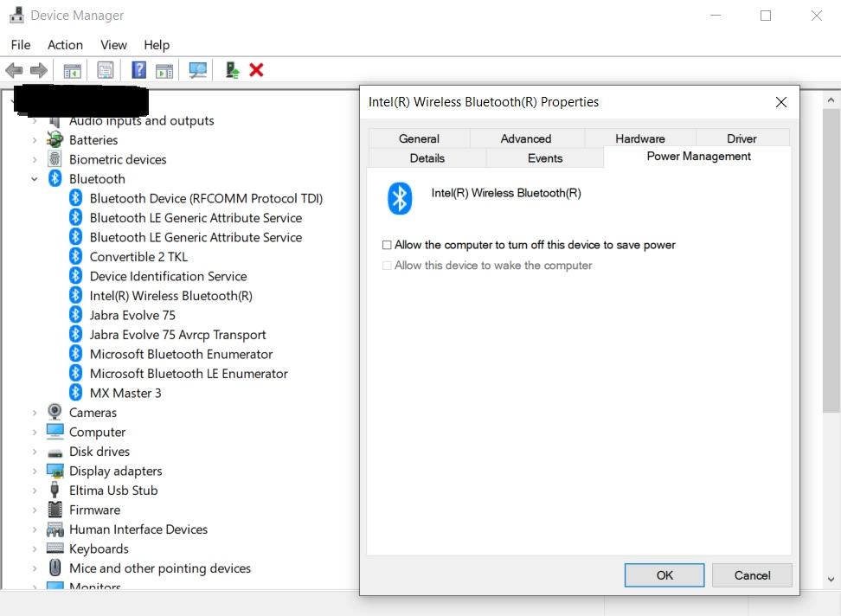
Task: Click the Mice and other pointing devices icon
Action: [x=55, y=568]
